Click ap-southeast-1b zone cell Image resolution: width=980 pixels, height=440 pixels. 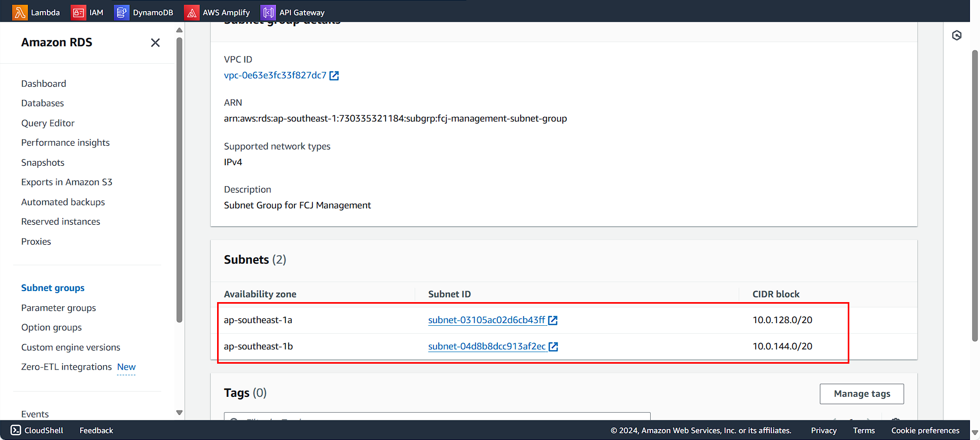pyautogui.click(x=258, y=346)
